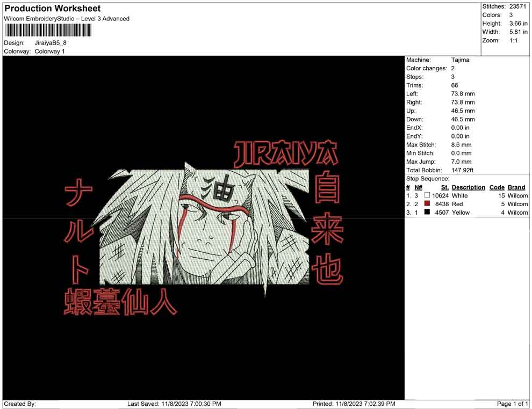Screen dimensions: 532x409
Task: Click the Stitches value 23571
Action: pyautogui.click(x=517, y=6)
